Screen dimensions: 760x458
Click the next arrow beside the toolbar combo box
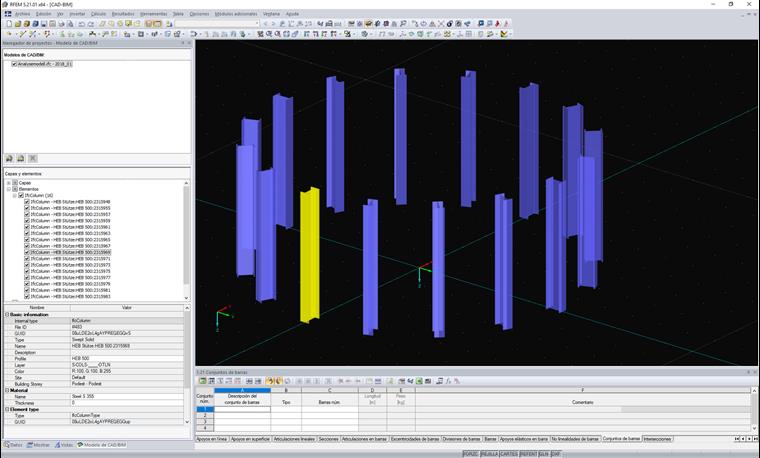click(273, 23)
